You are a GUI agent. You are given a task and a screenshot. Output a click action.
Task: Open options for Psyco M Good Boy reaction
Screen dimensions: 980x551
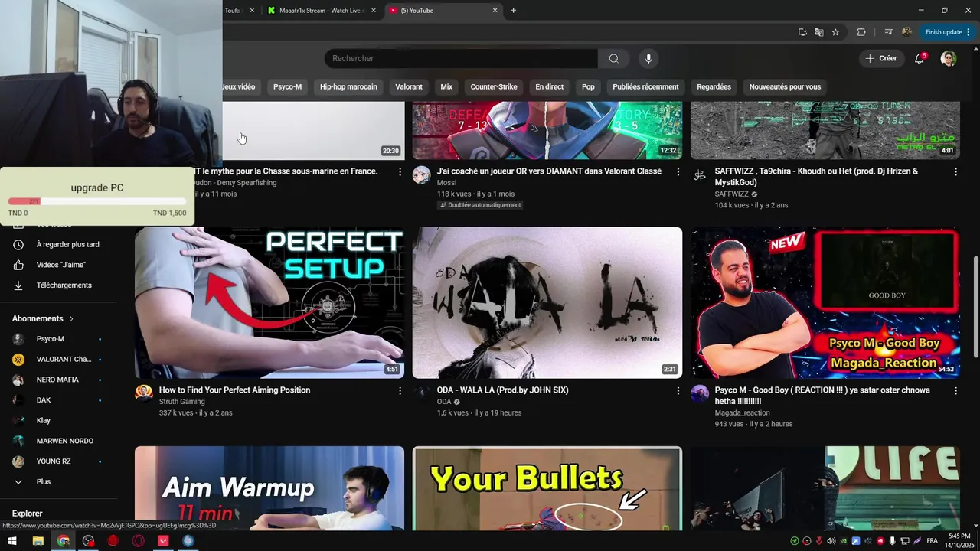(955, 390)
